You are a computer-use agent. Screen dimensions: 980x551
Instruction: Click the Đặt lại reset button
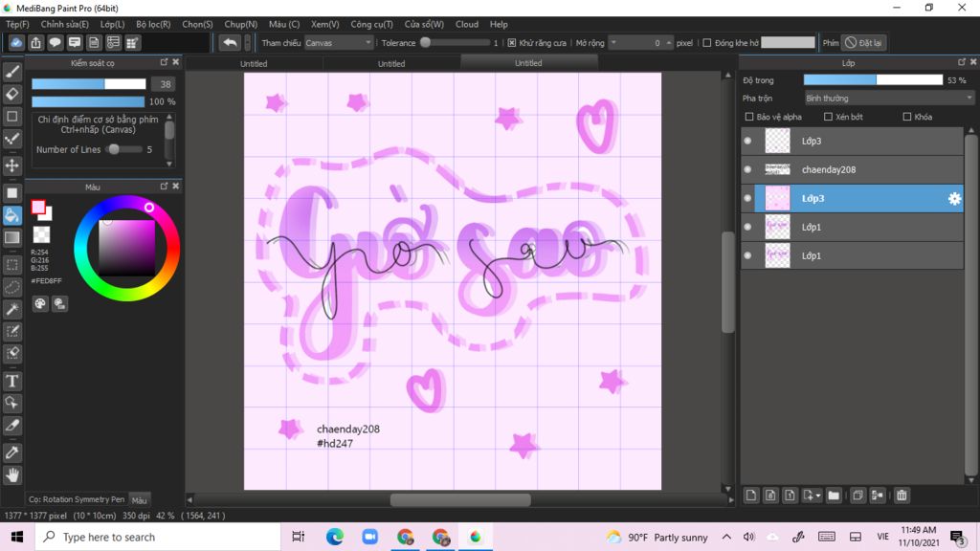(862, 43)
